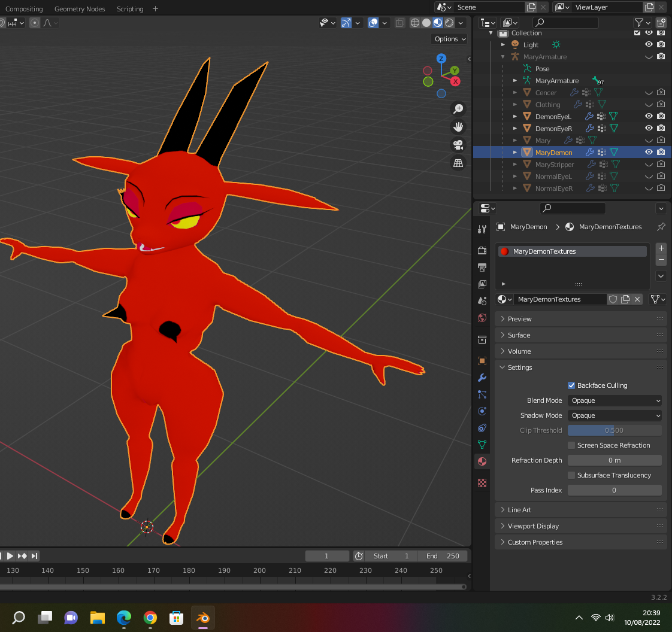The height and width of the screenshot is (632, 672).
Task: Click the Clip Threshold slider
Action: coord(615,430)
